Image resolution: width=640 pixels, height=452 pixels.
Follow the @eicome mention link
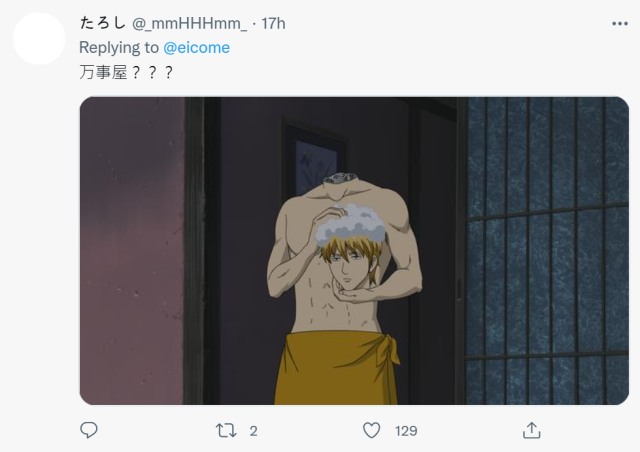[x=196, y=48]
